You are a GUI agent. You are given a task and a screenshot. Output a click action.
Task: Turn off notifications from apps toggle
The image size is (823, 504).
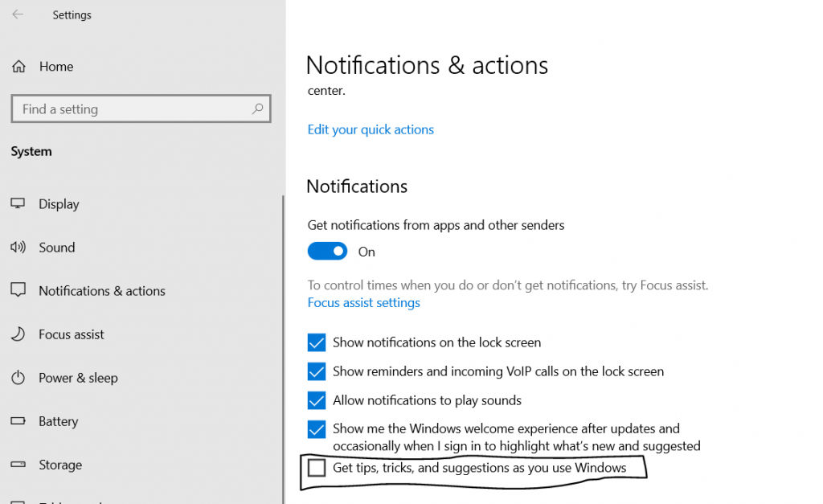[x=327, y=252]
